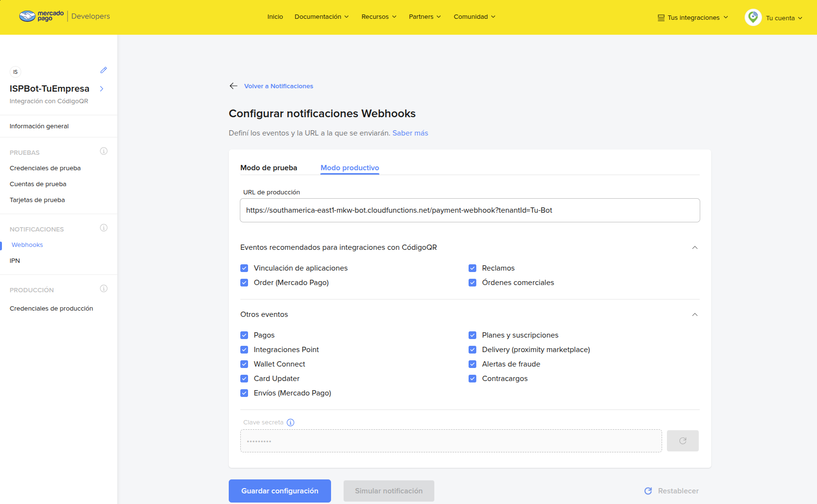
Task: Click the account avatar icon
Action: (x=753, y=17)
